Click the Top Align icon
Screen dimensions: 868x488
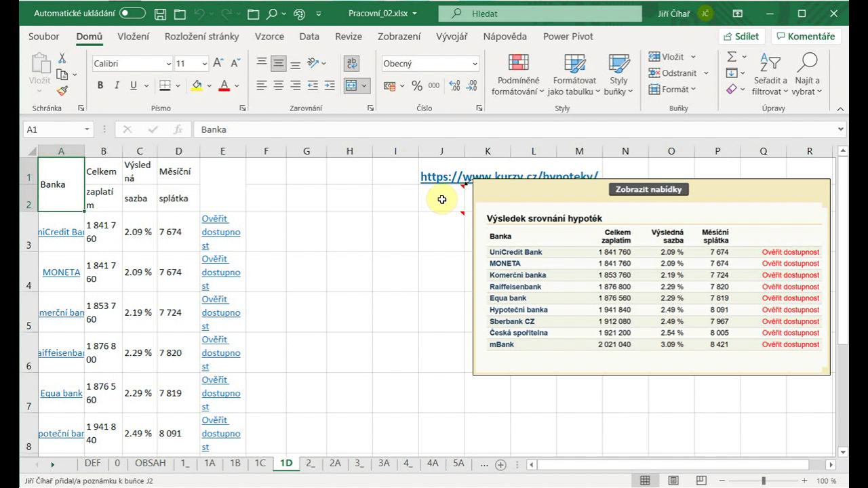point(262,63)
